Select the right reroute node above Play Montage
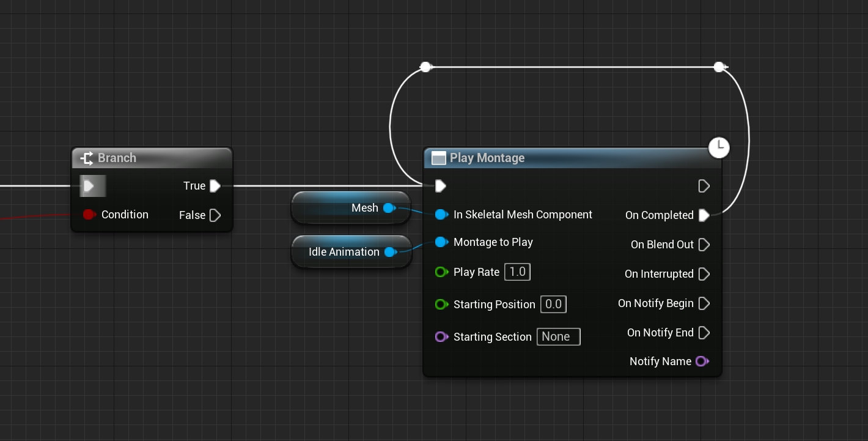The height and width of the screenshot is (441, 868). pyautogui.click(x=719, y=67)
